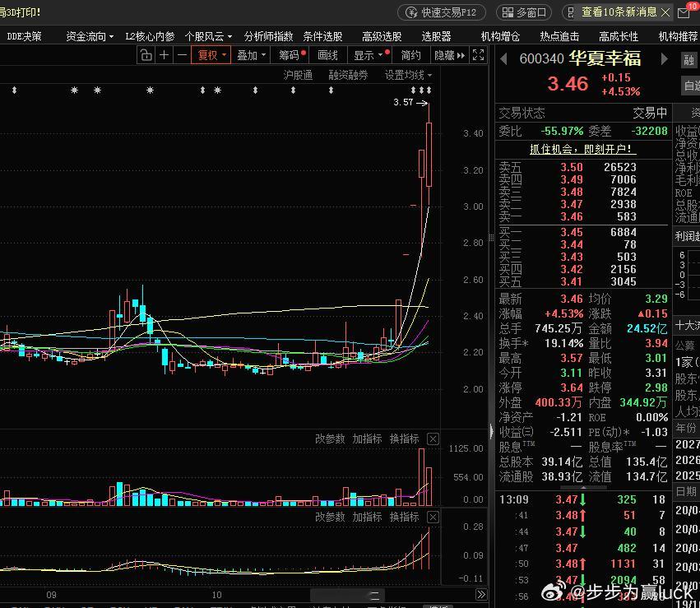Viewport: 700px width, 608px height.
Task: Click the panel splitter handle beside chart
Action: [x=492, y=238]
